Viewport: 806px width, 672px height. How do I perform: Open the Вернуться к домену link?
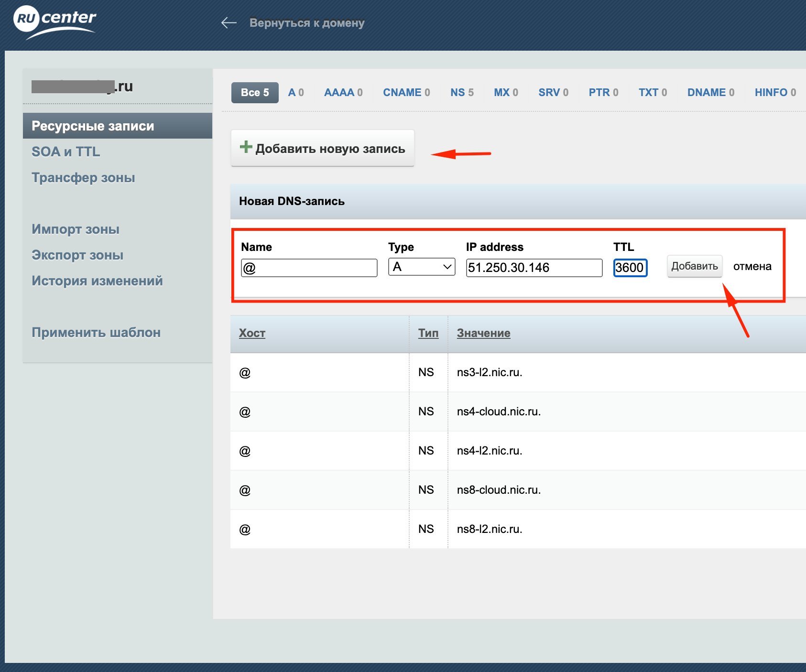click(x=307, y=23)
